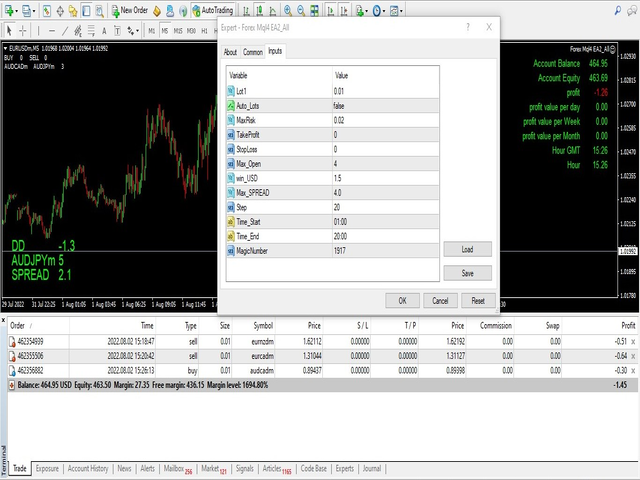Click the Cancel button in Expert dialog
The image size is (640, 480).
point(440,301)
